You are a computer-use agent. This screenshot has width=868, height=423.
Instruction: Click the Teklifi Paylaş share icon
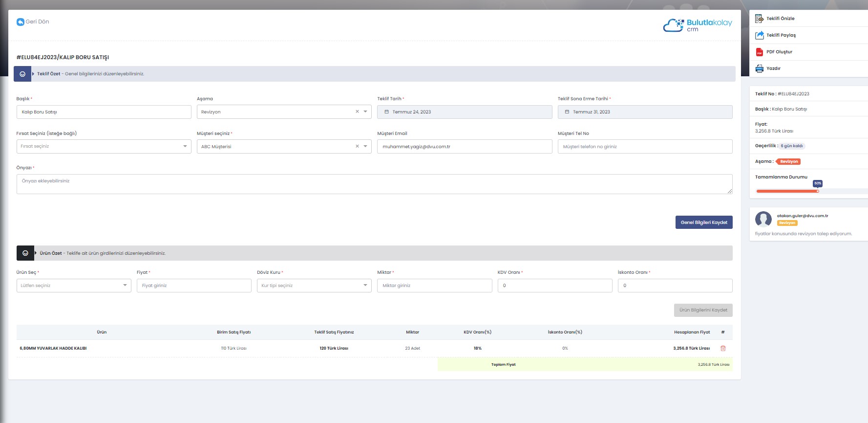759,35
